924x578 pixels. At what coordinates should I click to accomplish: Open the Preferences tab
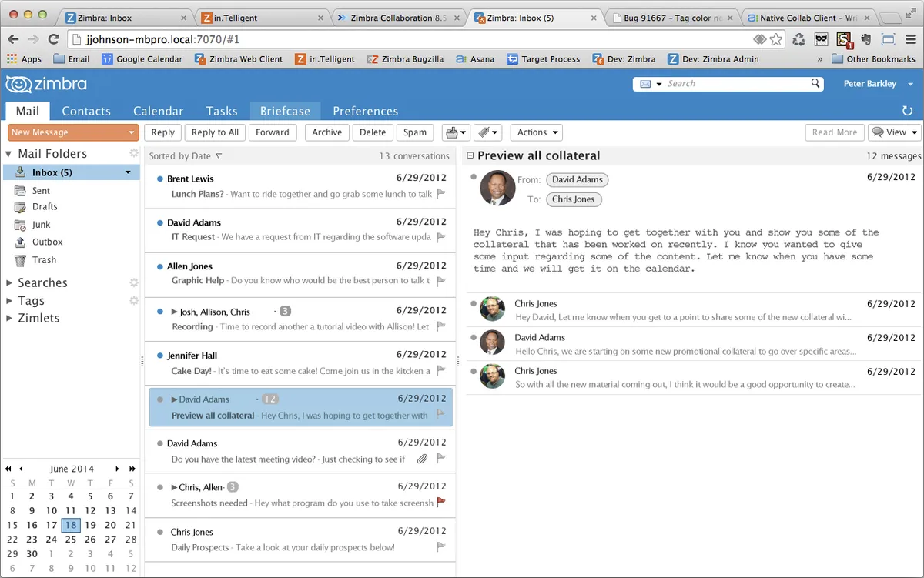click(x=366, y=111)
